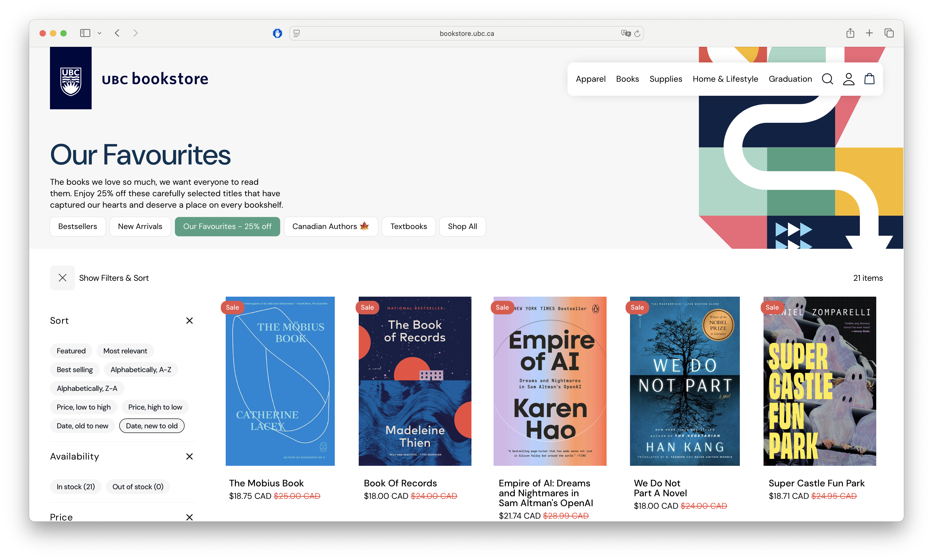Open The Mobius Book title link

[266, 483]
